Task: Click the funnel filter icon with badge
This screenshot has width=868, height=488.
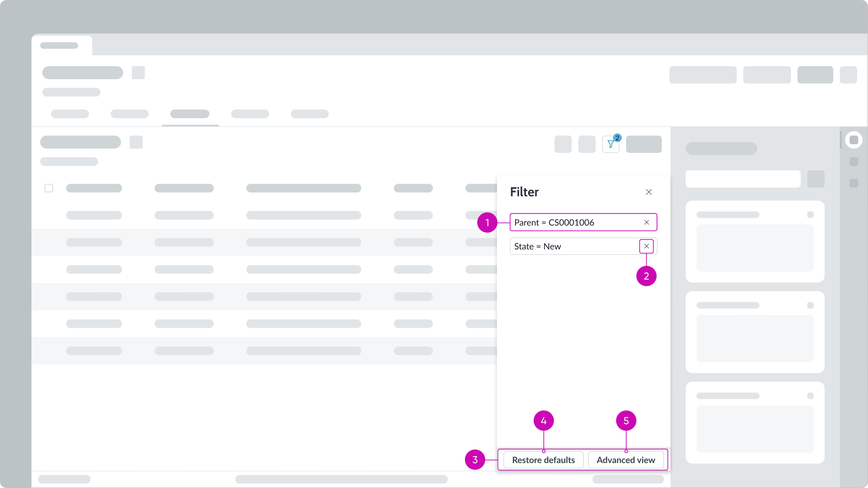Action: pyautogui.click(x=611, y=144)
